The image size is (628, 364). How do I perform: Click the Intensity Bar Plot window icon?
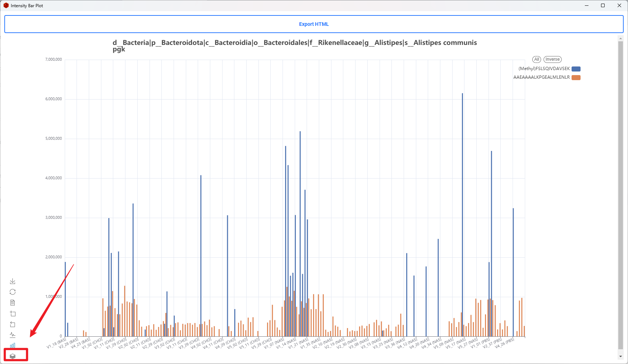pos(6,5)
